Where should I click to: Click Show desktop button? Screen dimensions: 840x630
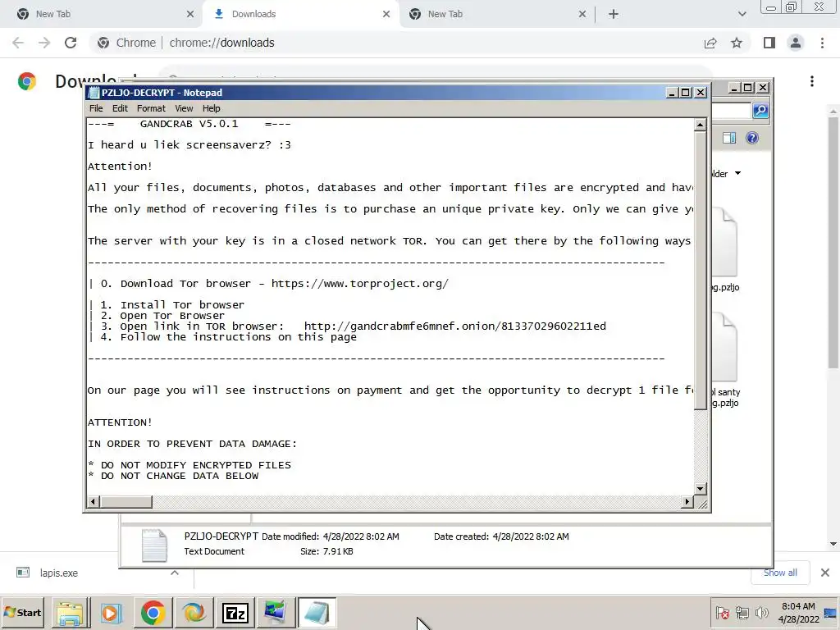coord(831,613)
